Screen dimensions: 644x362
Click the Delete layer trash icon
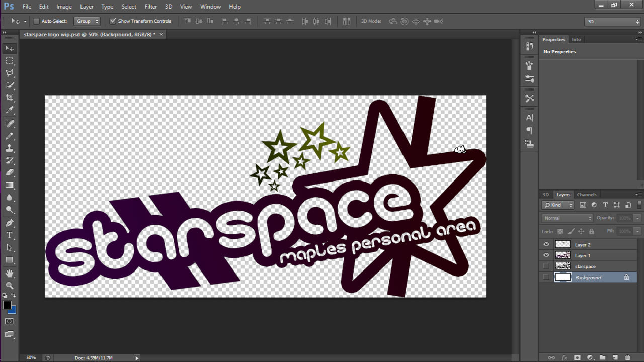[x=627, y=357]
